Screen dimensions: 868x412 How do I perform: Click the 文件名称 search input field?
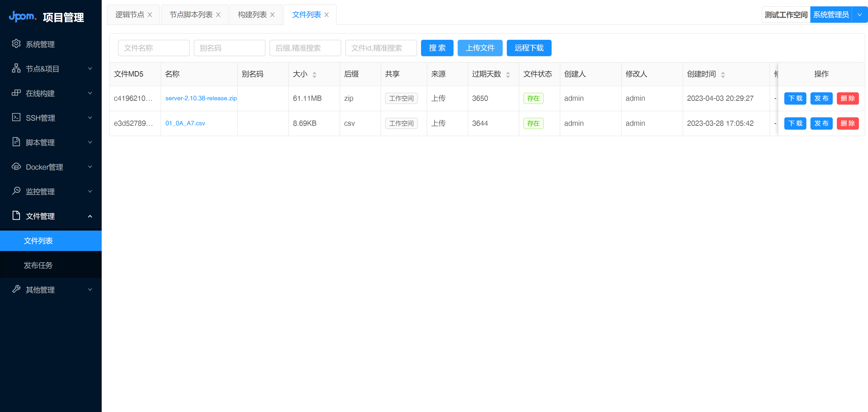tap(154, 48)
